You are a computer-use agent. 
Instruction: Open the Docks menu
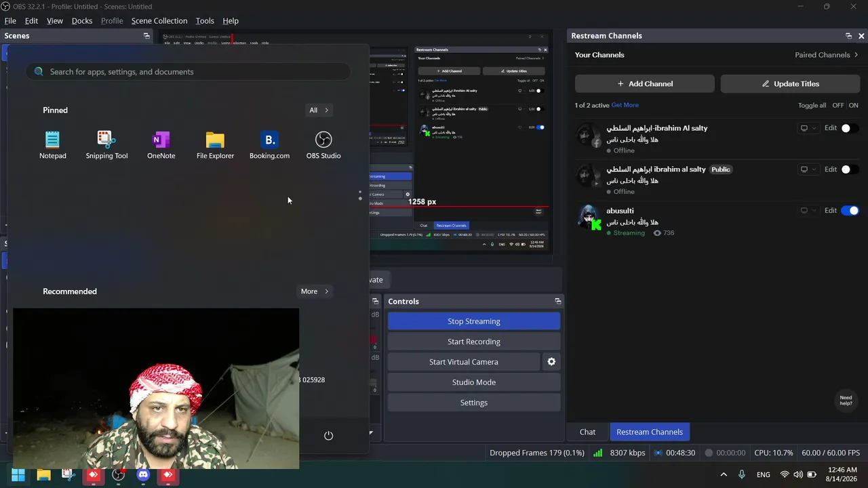pos(82,21)
